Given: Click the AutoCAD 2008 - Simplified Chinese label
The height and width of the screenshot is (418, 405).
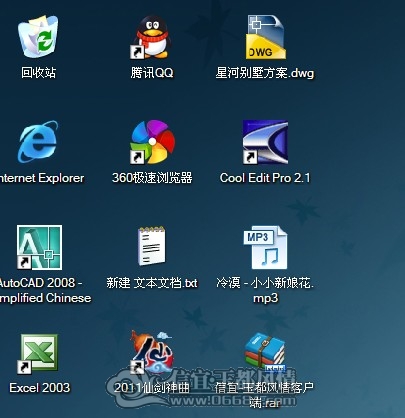Looking at the screenshot, I should (x=45, y=290).
